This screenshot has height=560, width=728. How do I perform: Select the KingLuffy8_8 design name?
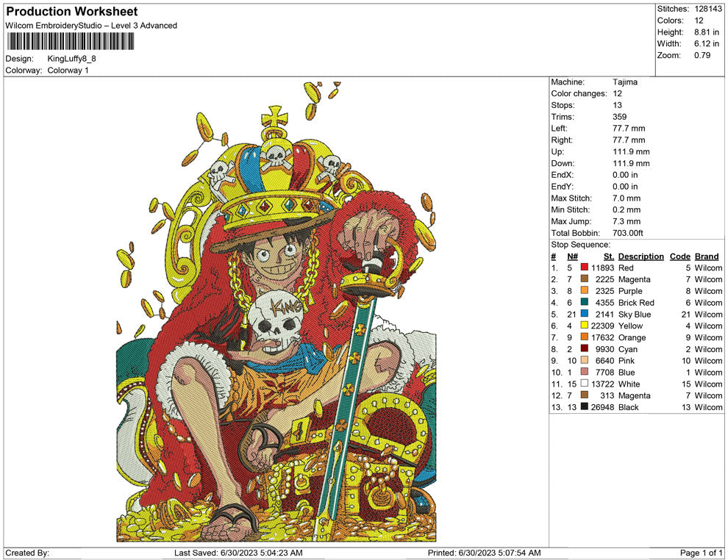pos(72,59)
